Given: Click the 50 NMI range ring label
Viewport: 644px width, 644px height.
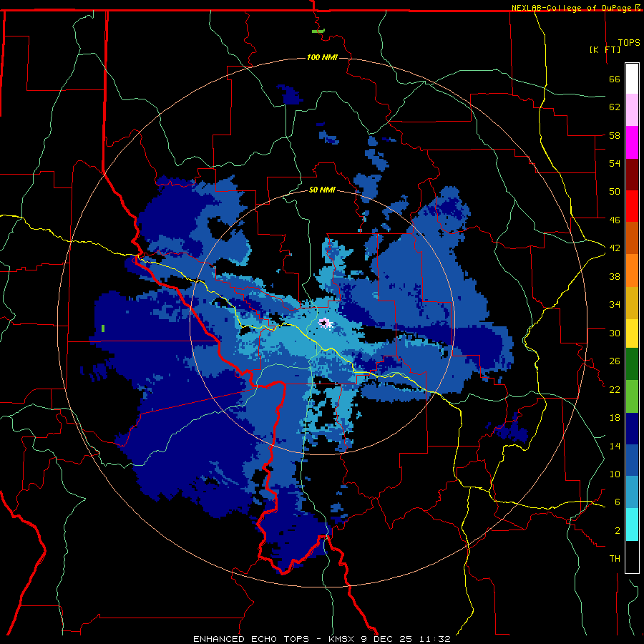Looking at the screenshot, I should (x=322, y=190).
